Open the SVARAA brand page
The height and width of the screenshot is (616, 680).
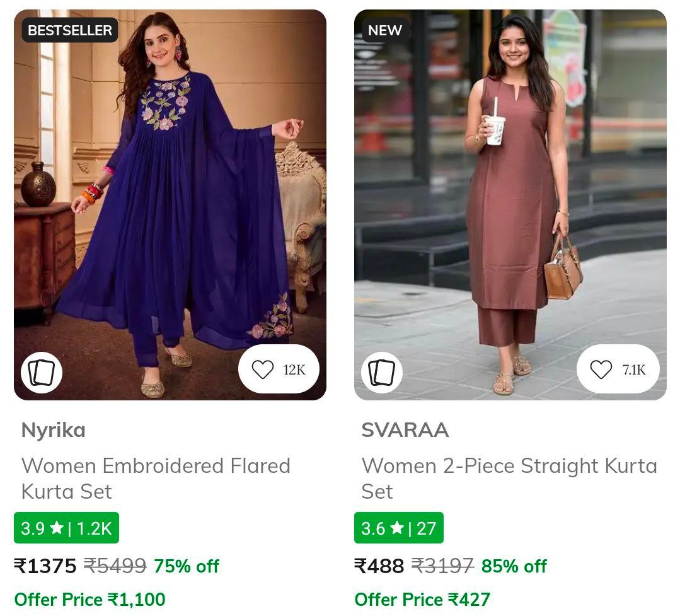(406, 430)
